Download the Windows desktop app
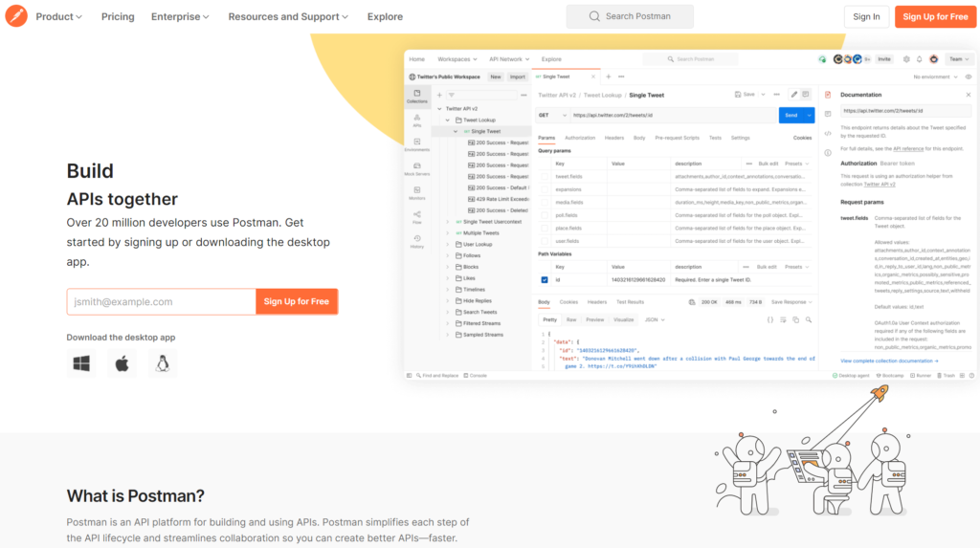Screen dimensions: 980x548 [81, 363]
